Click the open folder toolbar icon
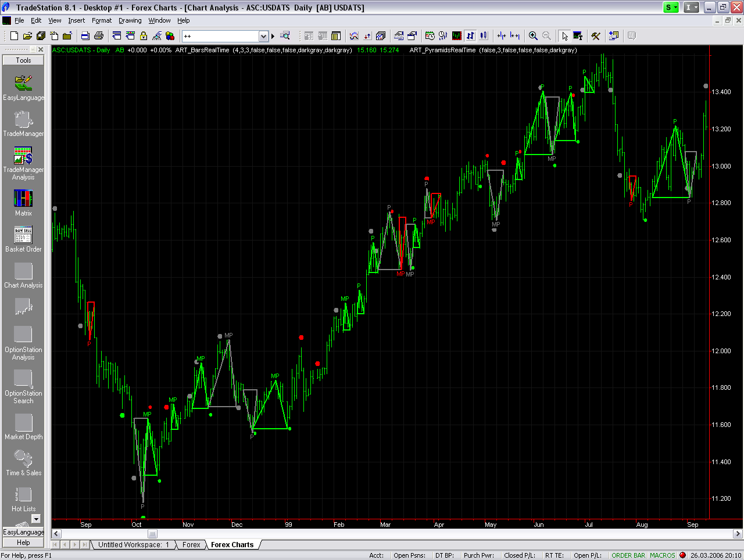 point(27,36)
